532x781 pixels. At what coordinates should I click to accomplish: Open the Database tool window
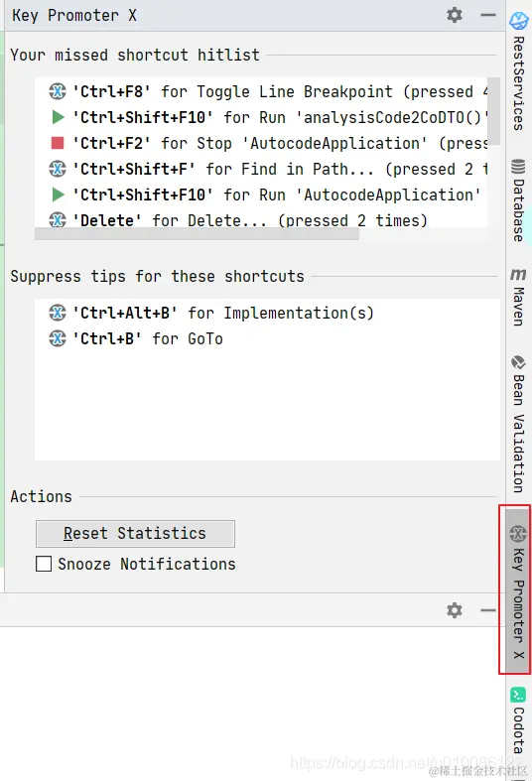pos(518,200)
